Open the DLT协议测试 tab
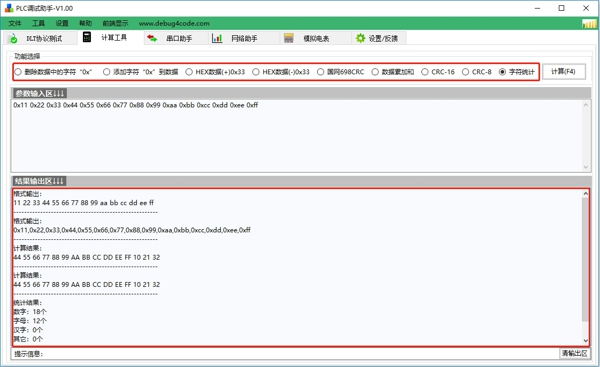The height and width of the screenshot is (367, 600). 40,38
